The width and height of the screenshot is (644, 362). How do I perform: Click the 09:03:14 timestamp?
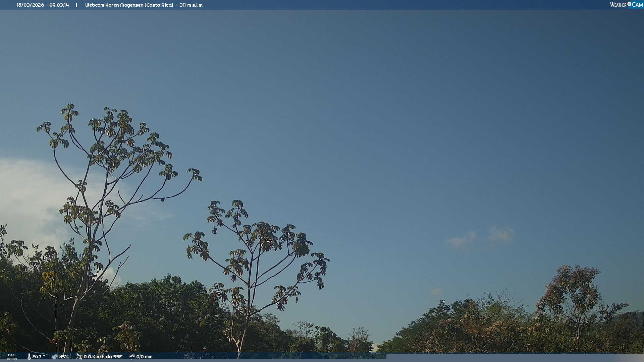pyautogui.click(x=59, y=5)
